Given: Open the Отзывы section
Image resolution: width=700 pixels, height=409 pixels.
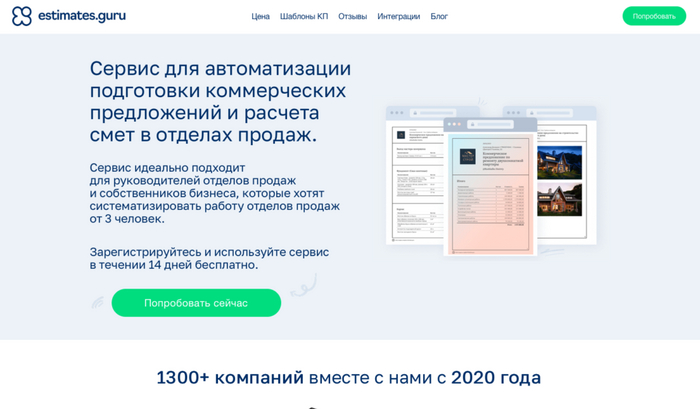Looking at the screenshot, I should [352, 17].
